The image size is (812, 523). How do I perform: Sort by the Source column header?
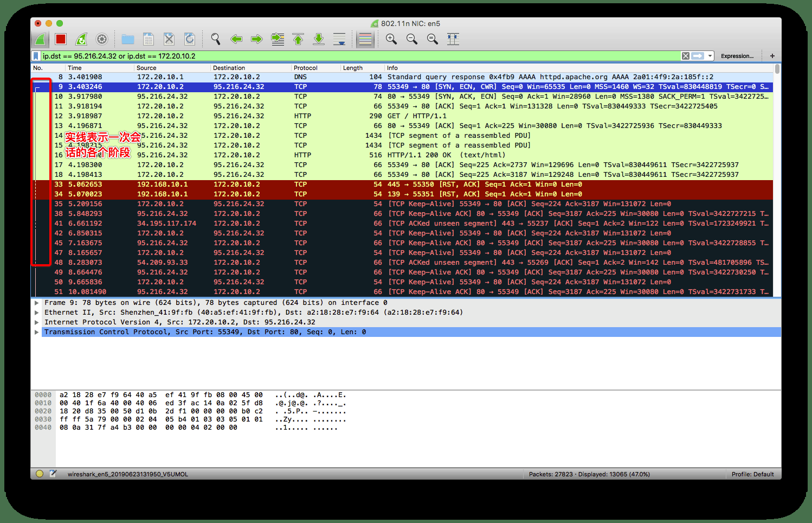tap(172, 68)
